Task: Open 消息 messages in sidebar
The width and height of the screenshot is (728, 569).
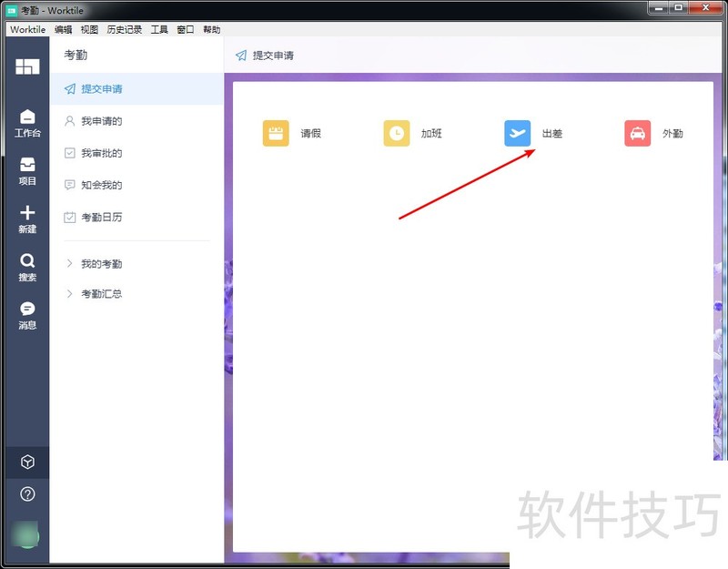Action: 27,315
